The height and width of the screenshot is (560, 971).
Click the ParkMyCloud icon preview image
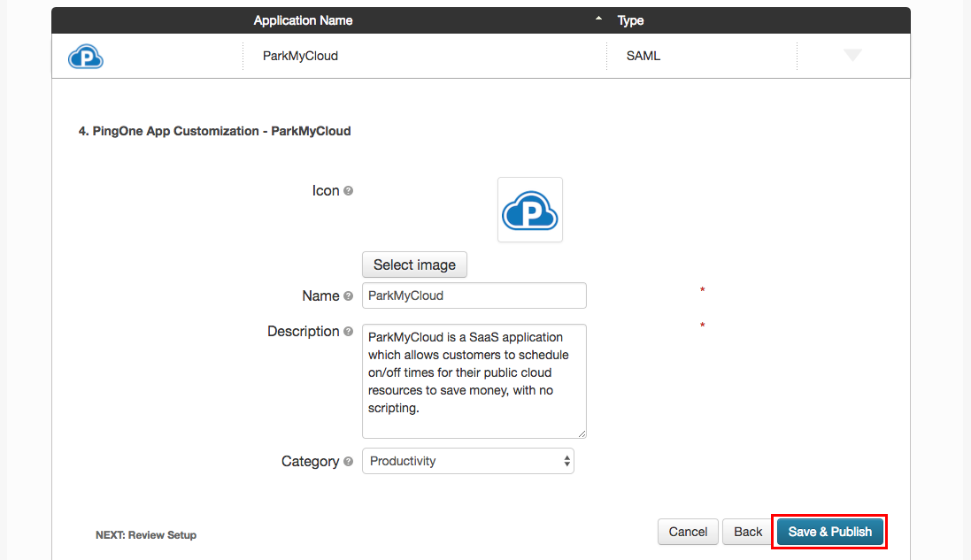[530, 210]
